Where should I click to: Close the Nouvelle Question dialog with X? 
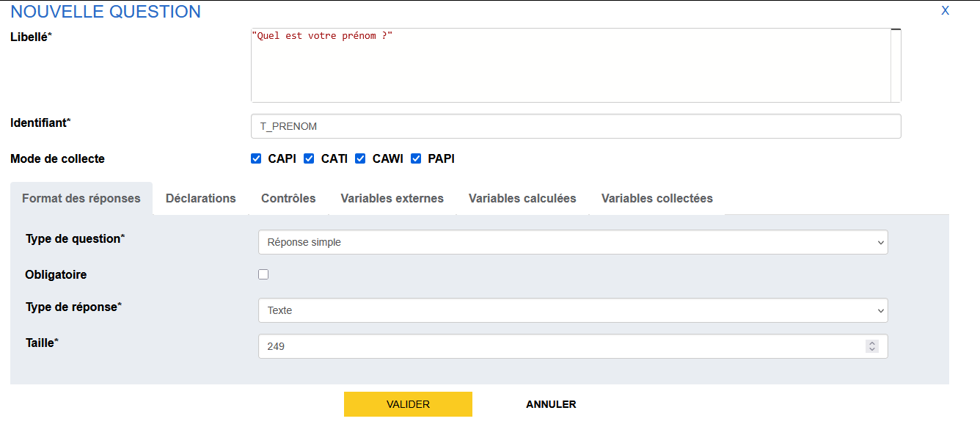pyautogui.click(x=945, y=11)
